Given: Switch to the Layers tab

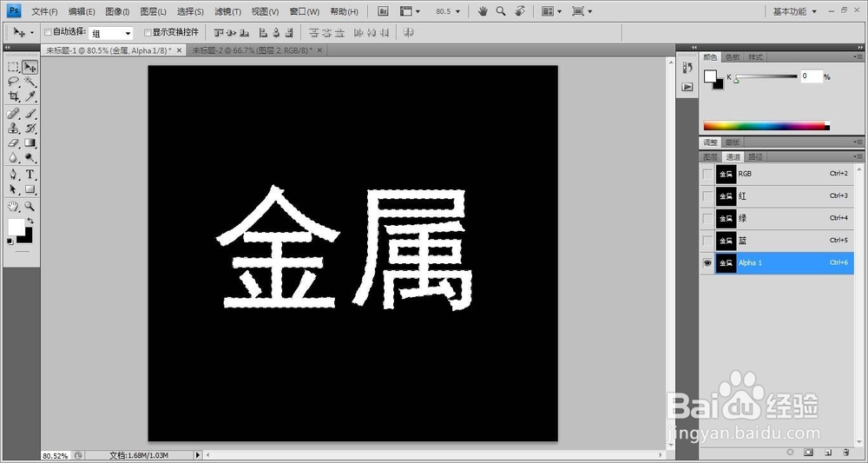Looking at the screenshot, I should [710, 156].
